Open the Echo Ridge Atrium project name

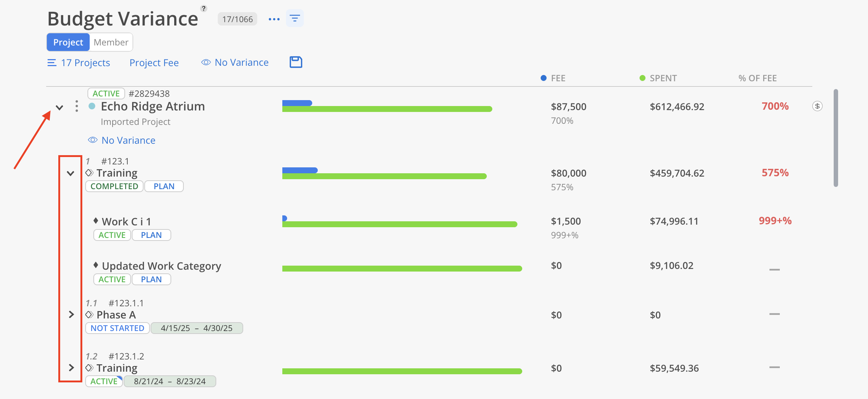153,106
